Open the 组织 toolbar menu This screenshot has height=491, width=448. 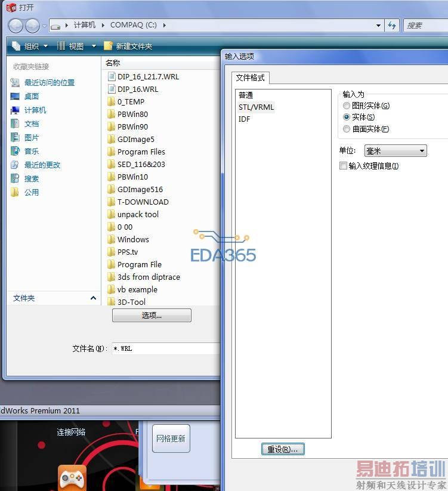pyautogui.click(x=30, y=47)
